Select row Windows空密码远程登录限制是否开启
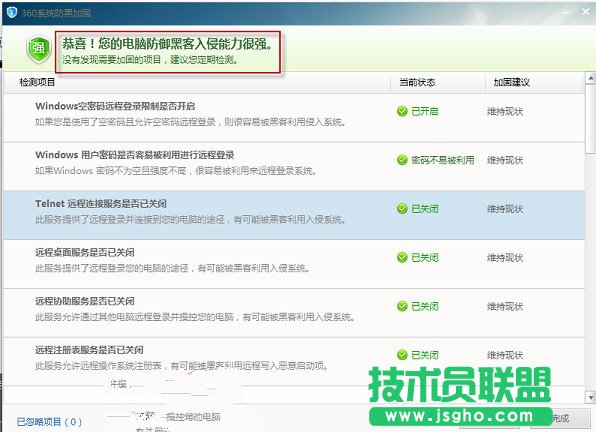 (x=294, y=118)
